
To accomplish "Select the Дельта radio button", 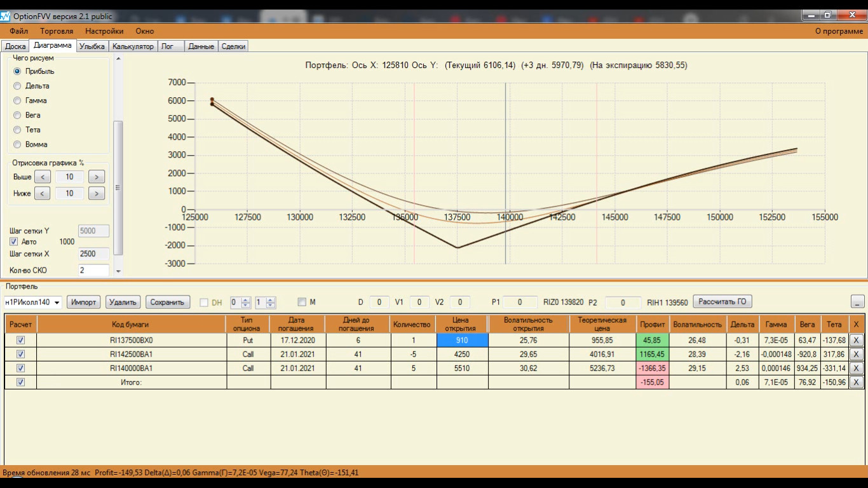I will [x=18, y=86].
